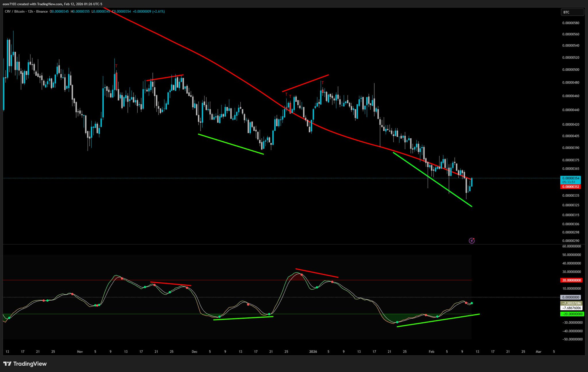Click the -7.20327286 indicator value label
The width and height of the screenshot is (588, 372).
(571, 303)
